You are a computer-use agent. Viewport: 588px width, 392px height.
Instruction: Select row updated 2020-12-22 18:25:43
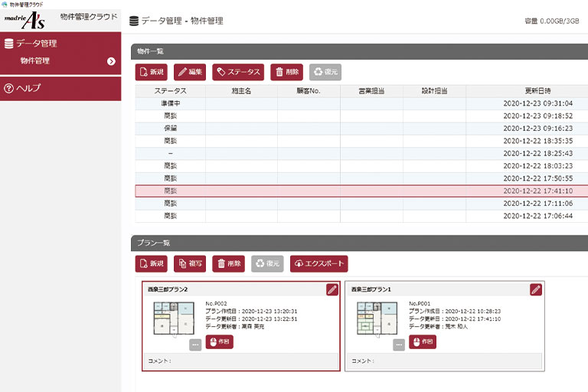[x=361, y=153]
